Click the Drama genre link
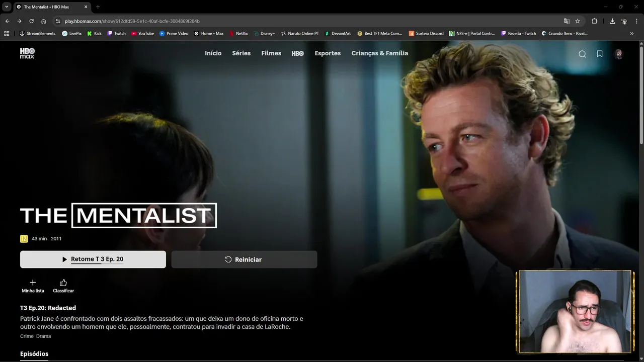Screen dimensions: 644x362 pos(43,336)
